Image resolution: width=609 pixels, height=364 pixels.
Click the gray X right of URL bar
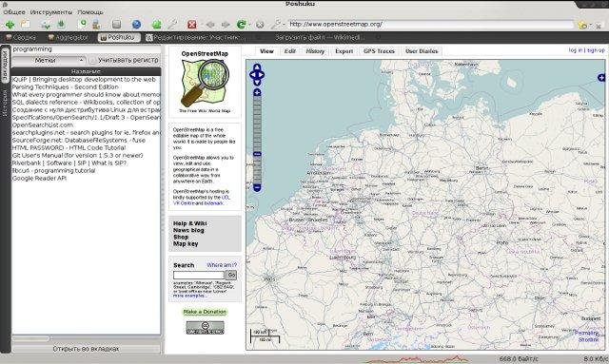coord(599,26)
